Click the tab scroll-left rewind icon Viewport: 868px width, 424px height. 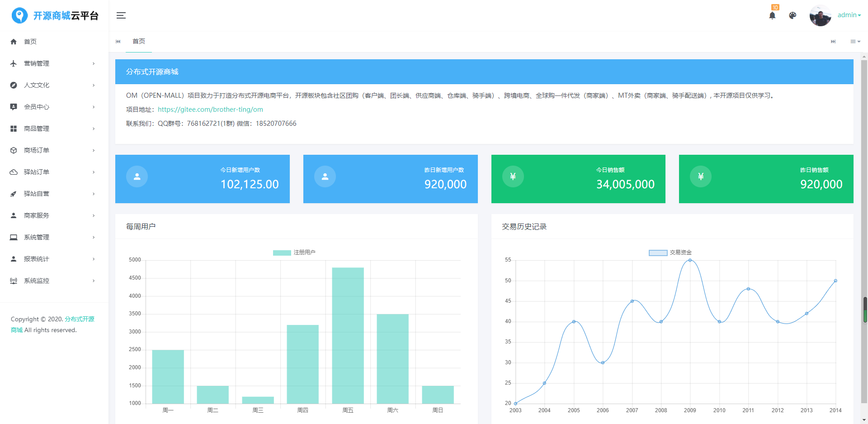pyautogui.click(x=118, y=42)
